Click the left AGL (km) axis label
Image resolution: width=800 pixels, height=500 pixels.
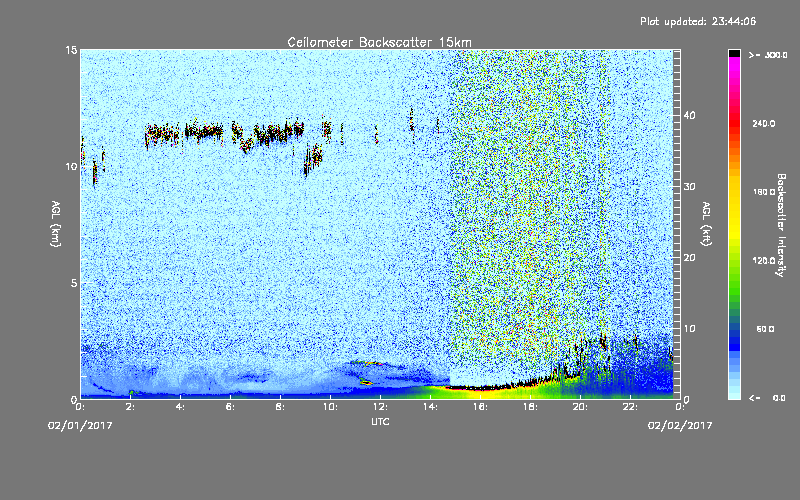(x=56, y=224)
